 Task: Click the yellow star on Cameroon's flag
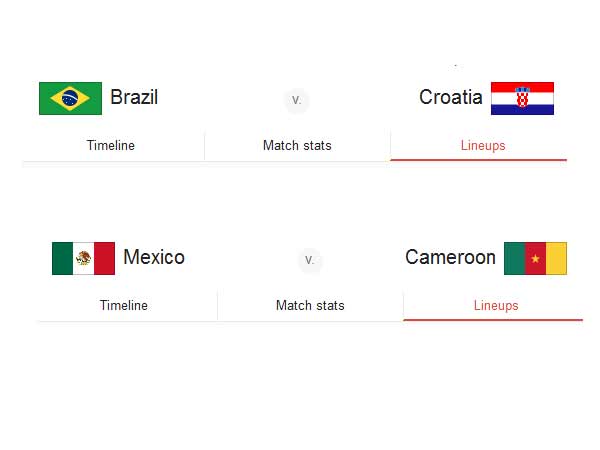pyautogui.click(x=535, y=259)
